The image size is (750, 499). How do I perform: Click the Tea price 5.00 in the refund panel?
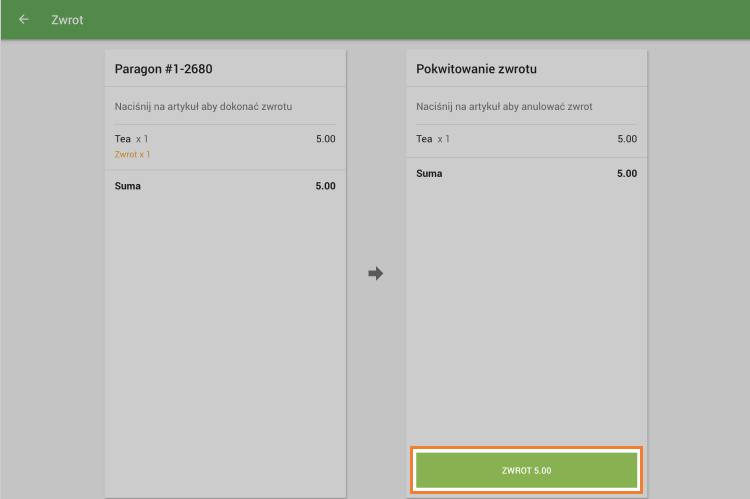627,139
